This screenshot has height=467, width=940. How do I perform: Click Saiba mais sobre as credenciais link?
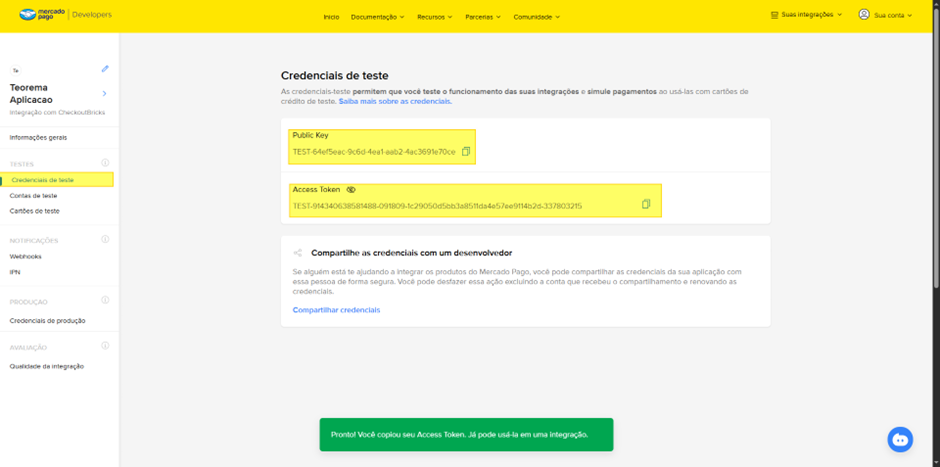point(395,102)
